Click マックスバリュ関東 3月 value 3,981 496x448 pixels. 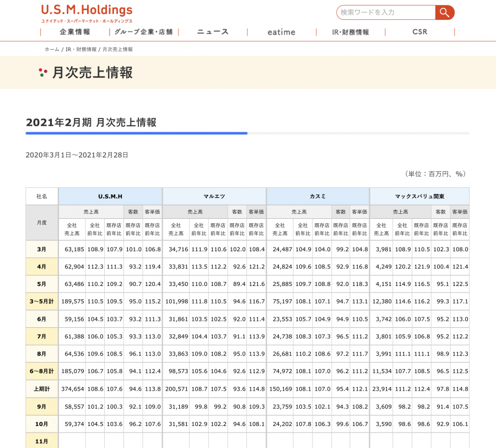coord(384,249)
